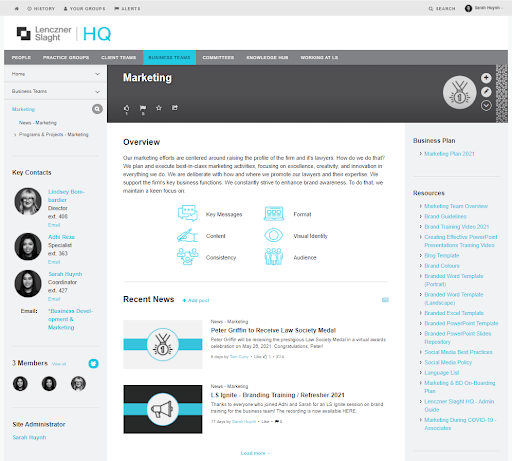512x461 pixels.
Task: Click the teal round icon beside Members
Action: coord(93,363)
